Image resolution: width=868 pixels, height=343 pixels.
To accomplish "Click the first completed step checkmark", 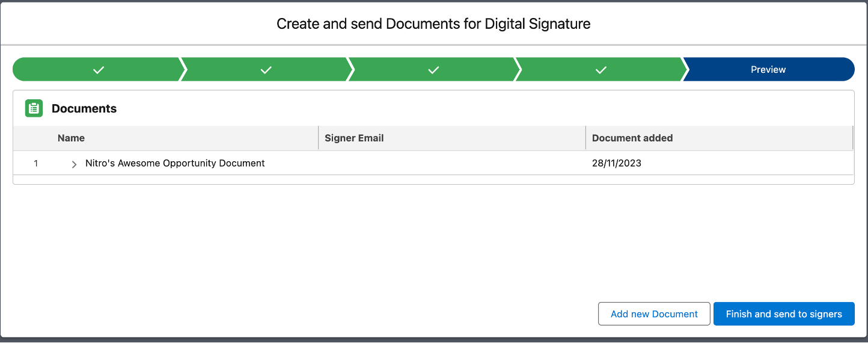I will click(99, 70).
